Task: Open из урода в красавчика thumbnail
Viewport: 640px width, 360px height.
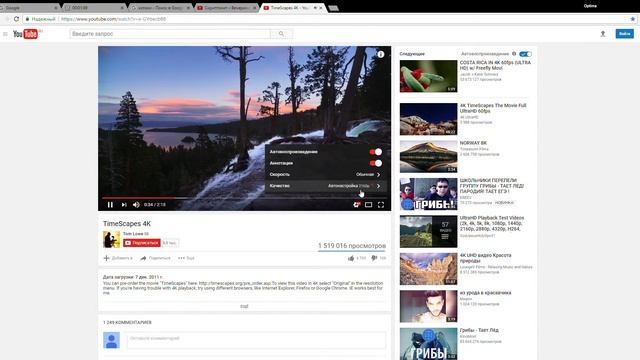Action: [428, 307]
